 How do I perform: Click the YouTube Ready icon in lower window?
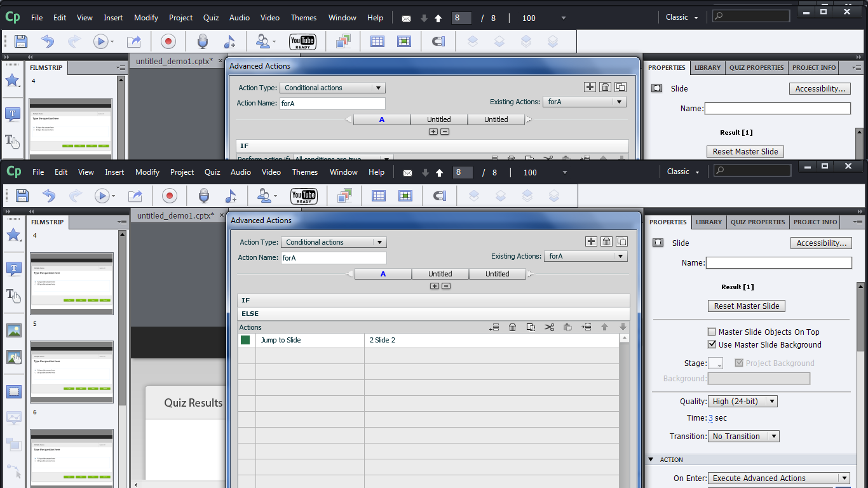tap(304, 196)
